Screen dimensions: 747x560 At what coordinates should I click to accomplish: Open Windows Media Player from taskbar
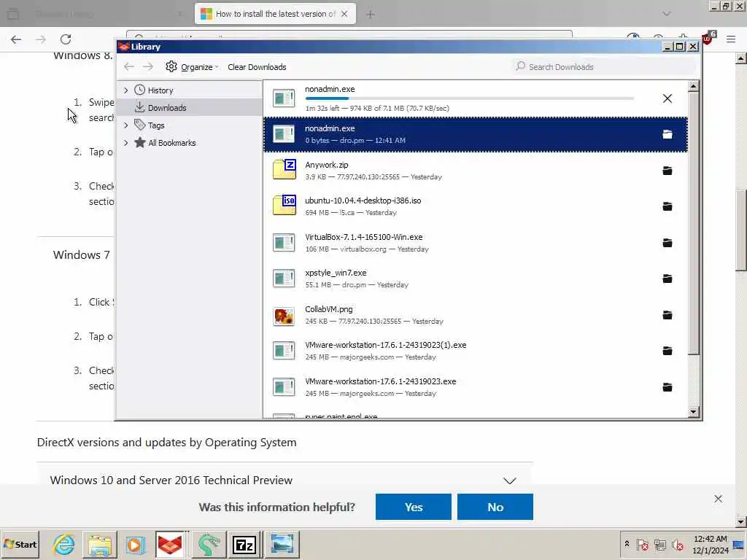(x=135, y=544)
